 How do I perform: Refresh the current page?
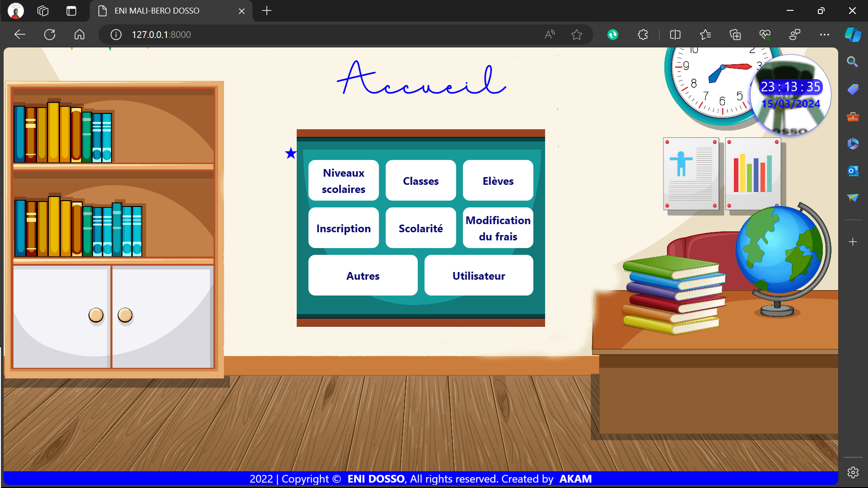[x=50, y=35]
